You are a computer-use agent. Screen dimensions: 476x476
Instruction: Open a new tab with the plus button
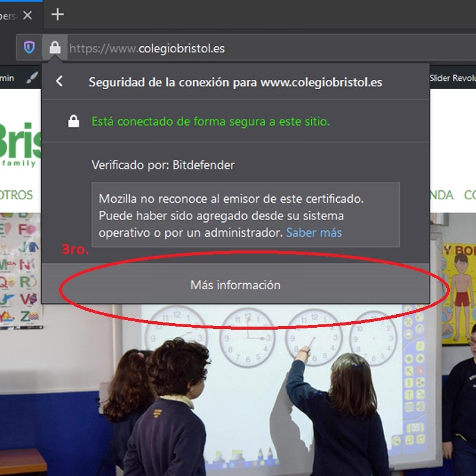coord(58,15)
